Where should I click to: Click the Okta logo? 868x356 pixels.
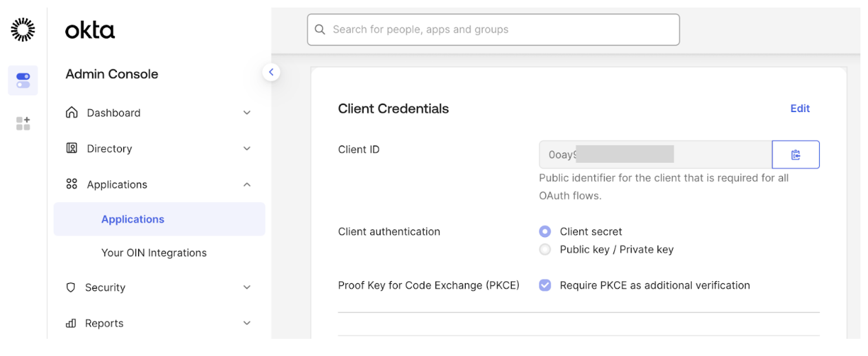coord(90,30)
